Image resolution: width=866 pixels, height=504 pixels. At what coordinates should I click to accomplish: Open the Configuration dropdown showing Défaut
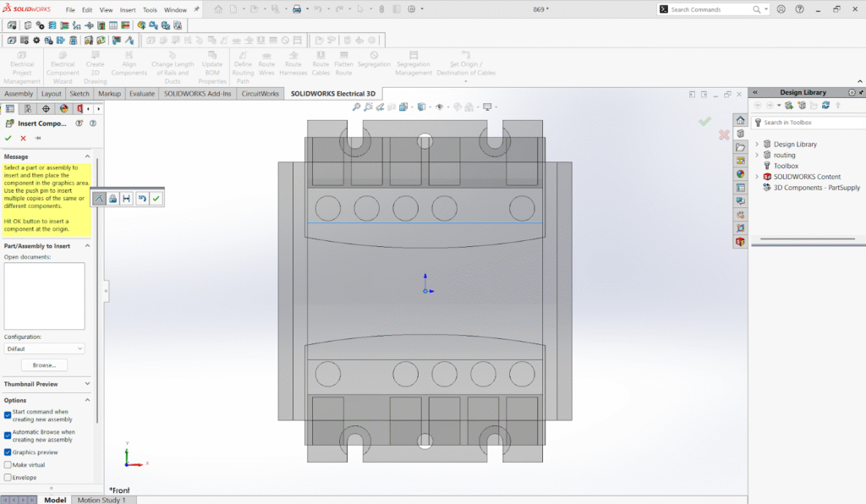[44, 348]
